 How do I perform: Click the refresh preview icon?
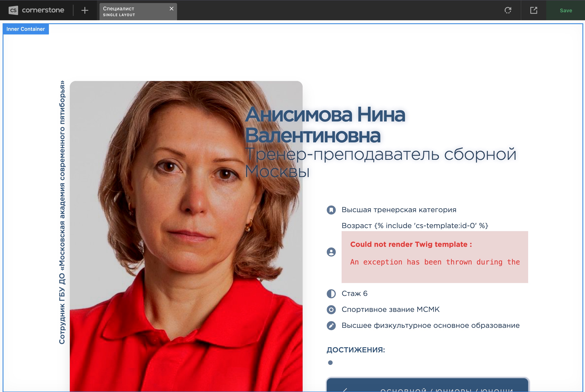point(508,10)
